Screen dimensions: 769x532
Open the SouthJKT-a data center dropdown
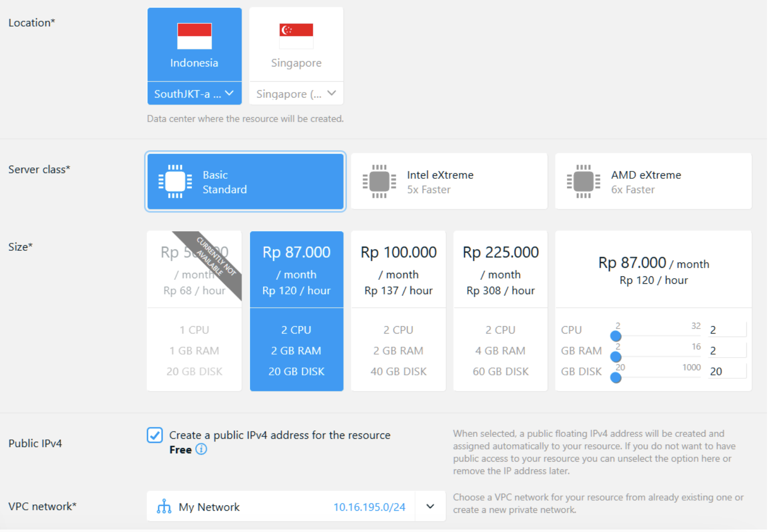(194, 94)
